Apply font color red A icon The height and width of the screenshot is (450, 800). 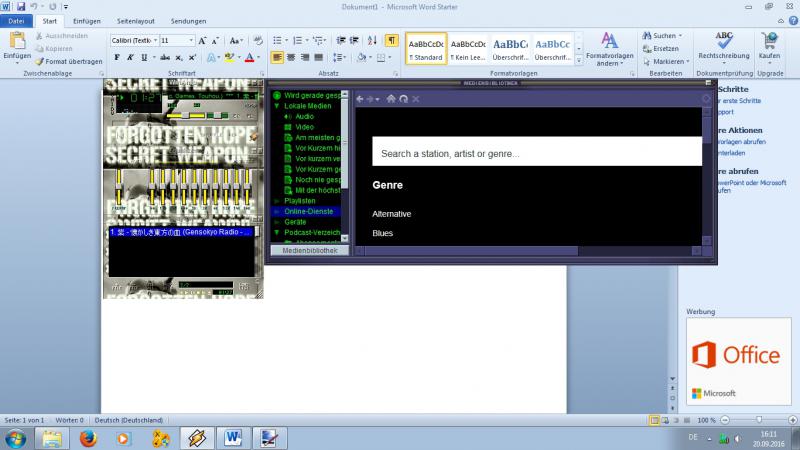point(249,58)
